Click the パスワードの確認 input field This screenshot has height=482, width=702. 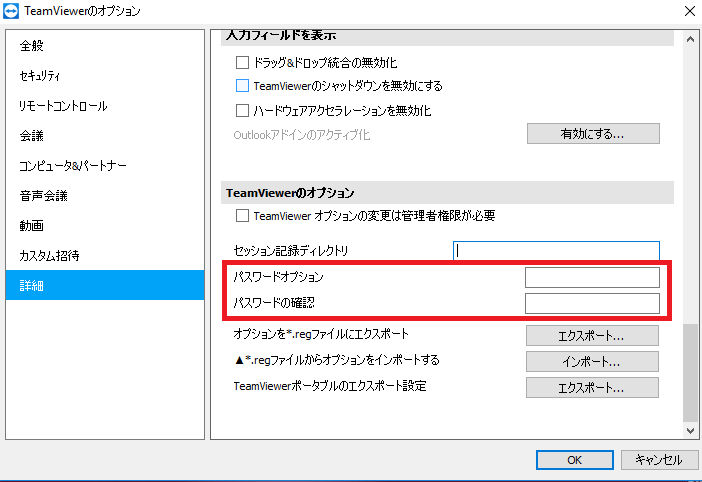coord(592,303)
